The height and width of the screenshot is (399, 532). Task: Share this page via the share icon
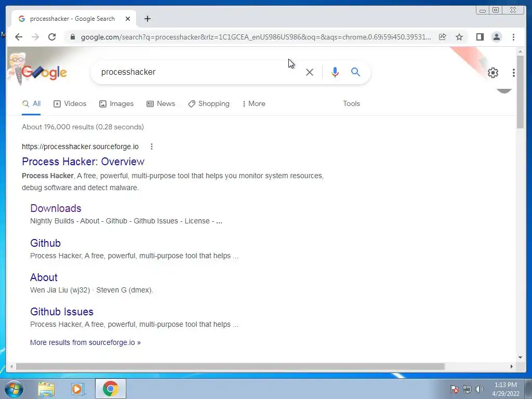[x=443, y=37]
